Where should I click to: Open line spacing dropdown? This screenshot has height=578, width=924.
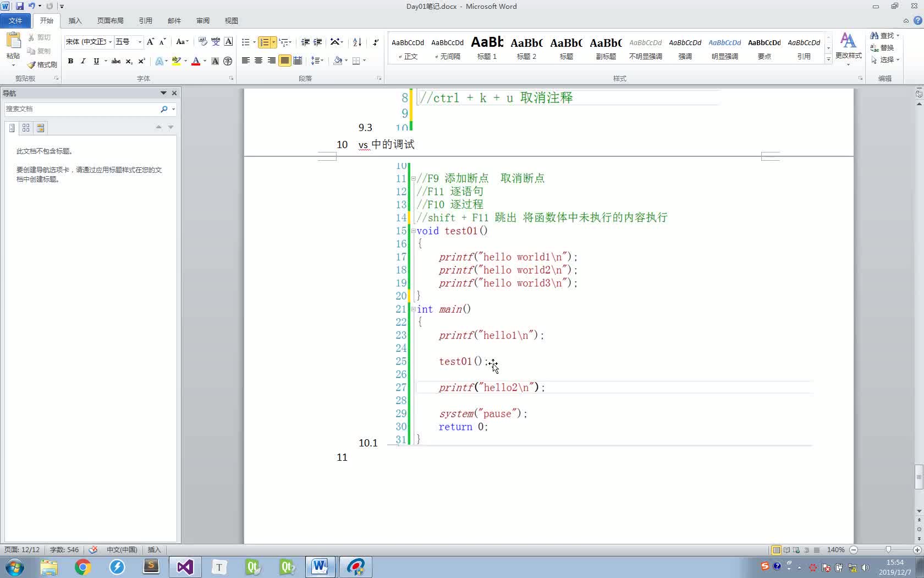pyautogui.click(x=317, y=61)
